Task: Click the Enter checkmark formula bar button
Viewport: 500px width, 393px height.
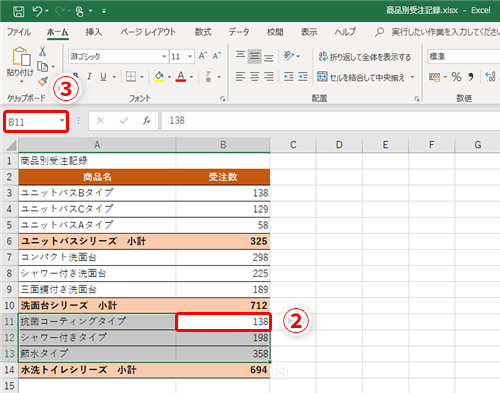Action: (x=124, y=121)
